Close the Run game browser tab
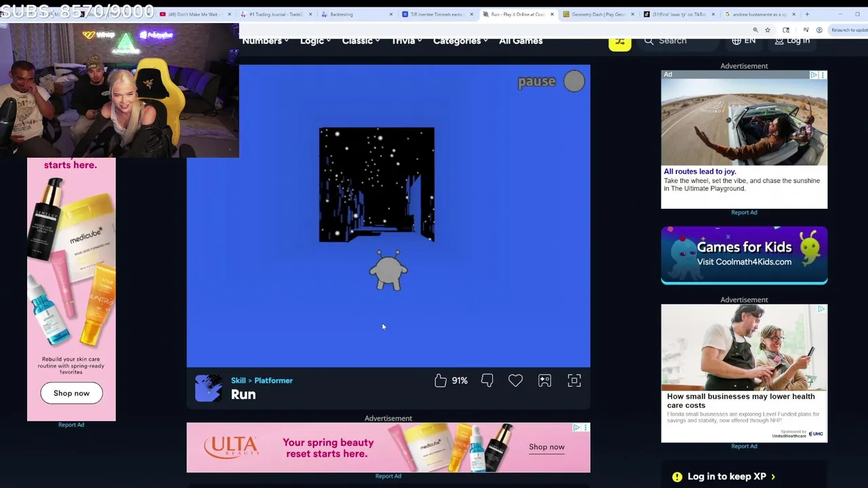The image size is (868, 488). [552, 14]
